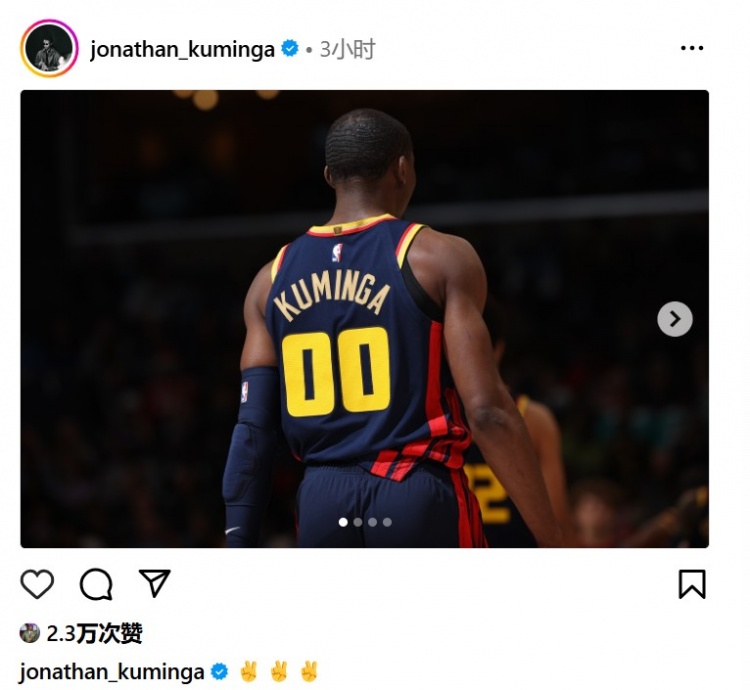Open jonathan_kuminga username in header
Screen dimensions: 750x690
[x=182, y=49]
